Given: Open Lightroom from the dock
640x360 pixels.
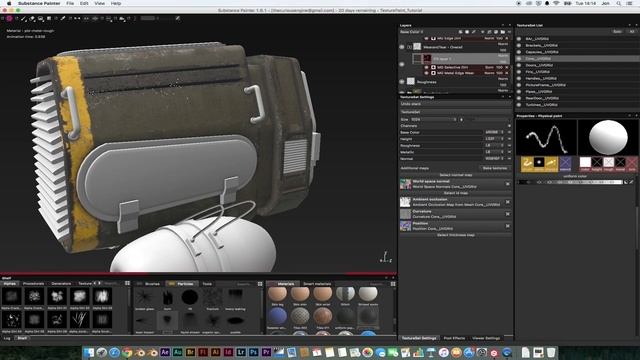Looking at the screenshot, I should [x=241, y=352].
